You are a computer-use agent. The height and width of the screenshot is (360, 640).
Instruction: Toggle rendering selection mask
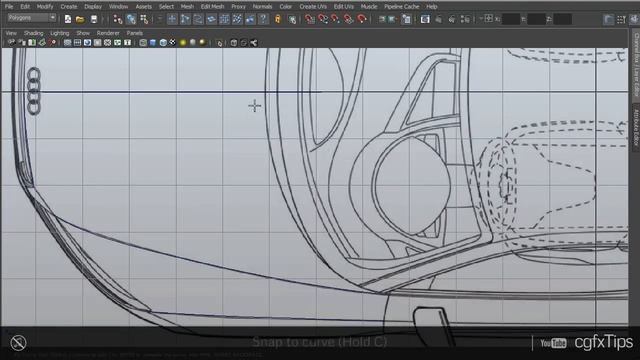click(250, 19)
